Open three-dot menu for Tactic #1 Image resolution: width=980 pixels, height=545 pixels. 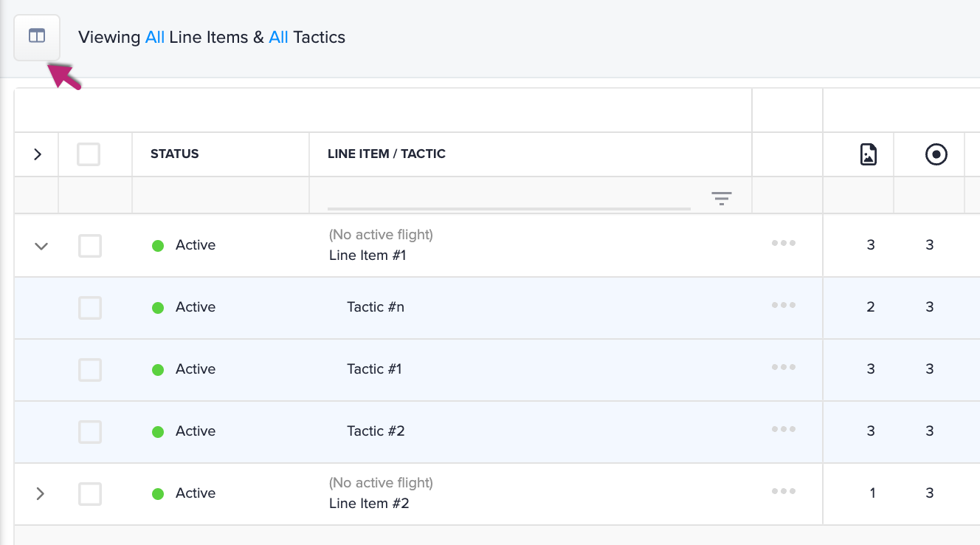(x=783, y=368)
